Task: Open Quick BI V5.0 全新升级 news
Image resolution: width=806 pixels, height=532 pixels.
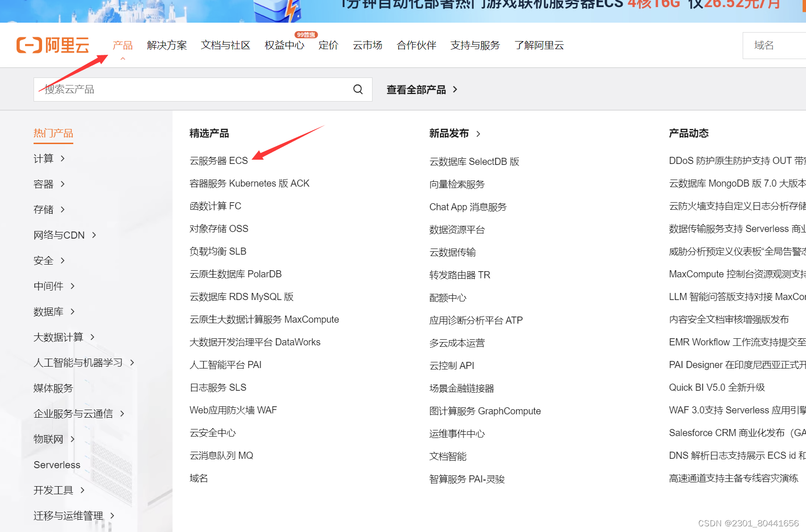Action: click(717, 387)
